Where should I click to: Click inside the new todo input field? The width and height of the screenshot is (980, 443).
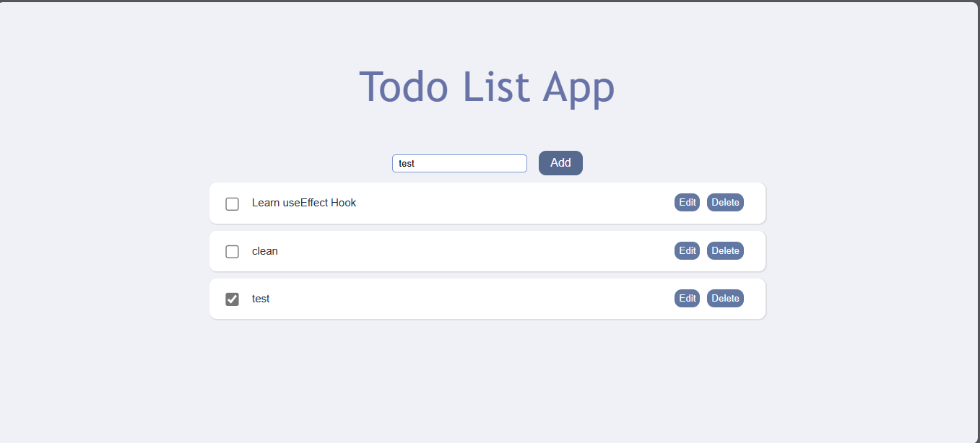tap(459, 163)
